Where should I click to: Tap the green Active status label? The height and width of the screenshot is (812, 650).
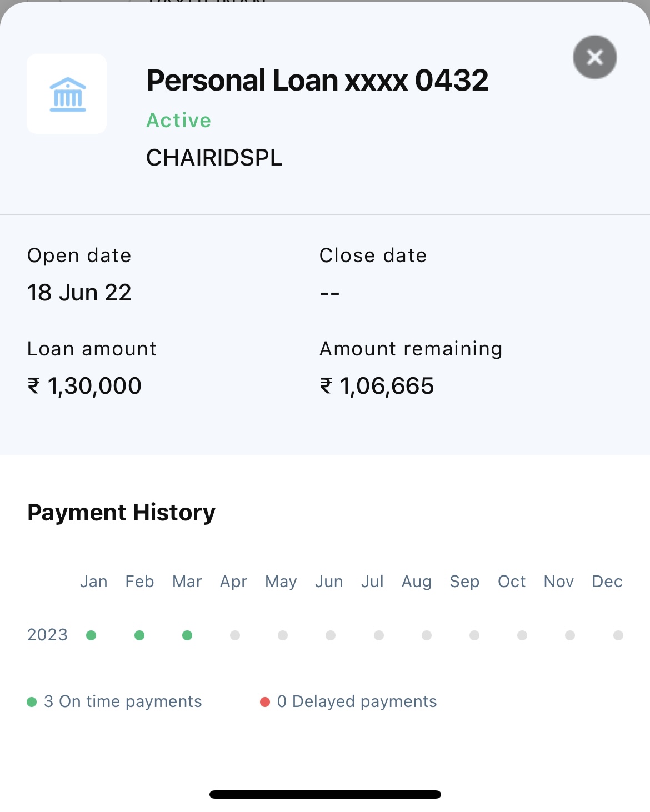(179, 121)
